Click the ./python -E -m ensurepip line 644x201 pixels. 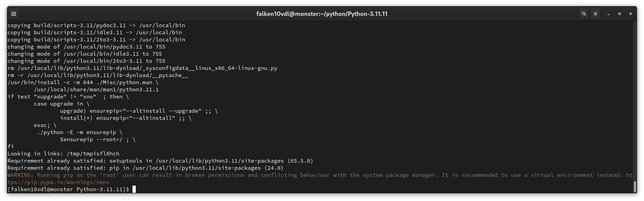80,132
